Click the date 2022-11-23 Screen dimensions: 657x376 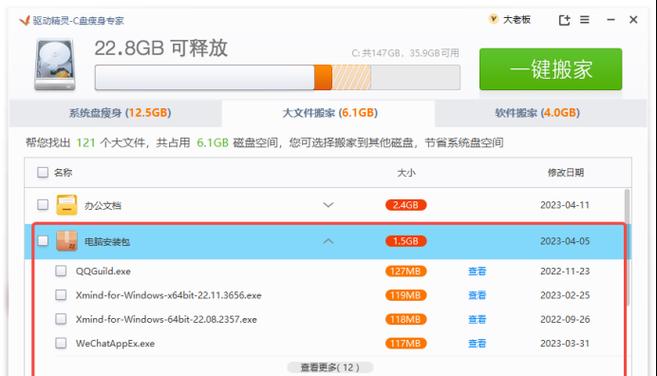click(x=565, y=271)
